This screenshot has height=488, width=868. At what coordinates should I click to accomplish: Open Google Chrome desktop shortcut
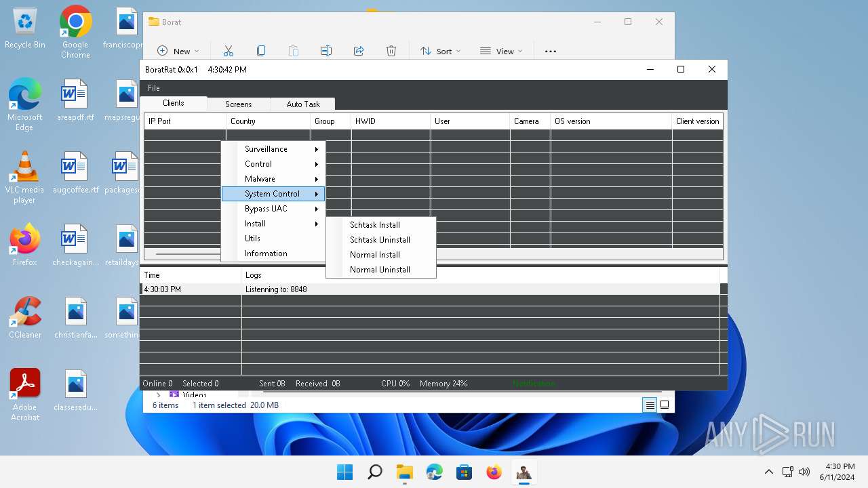pos(75,32)
